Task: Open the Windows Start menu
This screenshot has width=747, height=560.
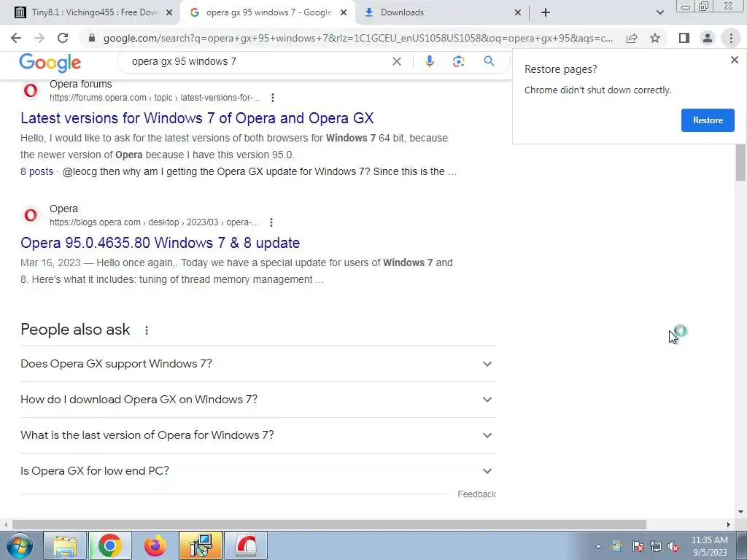Action: pos(20,545)
